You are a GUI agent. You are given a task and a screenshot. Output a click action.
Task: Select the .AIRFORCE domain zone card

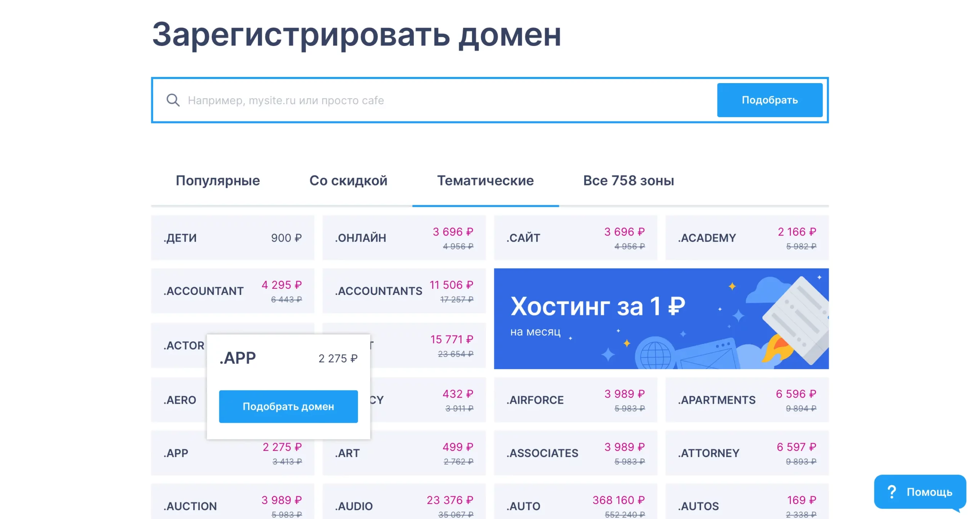(x=575, y=400)
